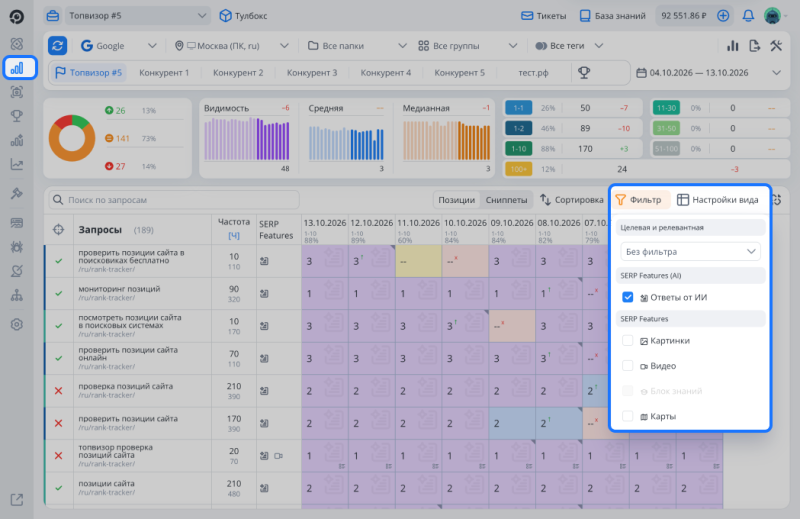Image resolution: width=800 pixels, height=519 pixels.
Task: Open Настройки вида panel
Action: point(717,200)
